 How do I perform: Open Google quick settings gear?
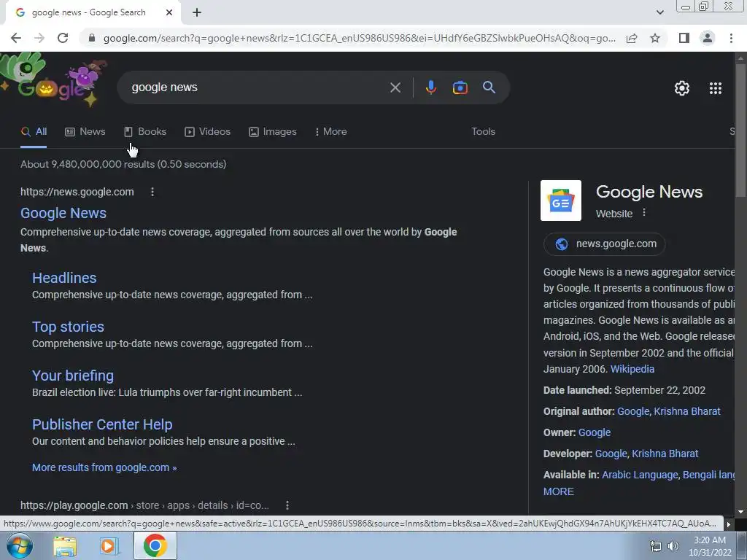[x=682, y=88]
